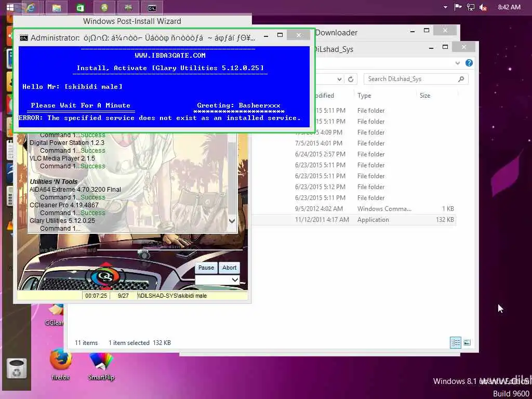Click 'Digital Power Station 1.2.3' in log
This screenshot has height=399, width=532.
[67, 143]
